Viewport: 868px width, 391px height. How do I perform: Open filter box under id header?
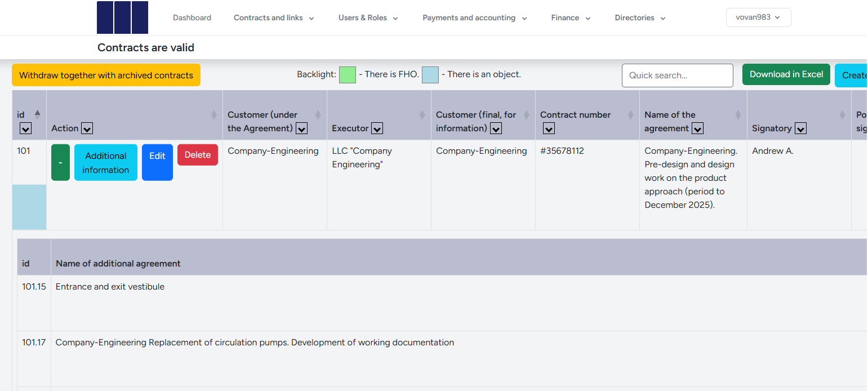point(25,128)
